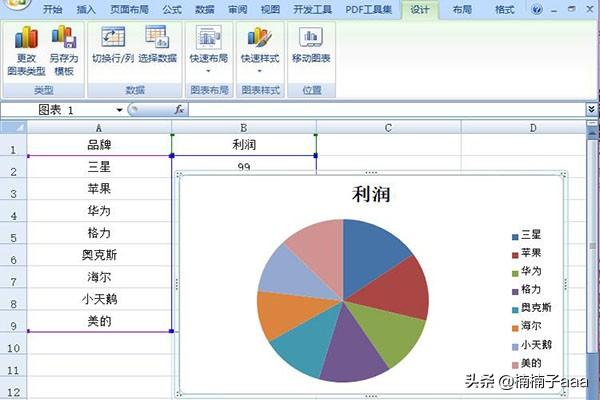Click cell containing 海尔
This screenshot has height=400, width=600.
[99, 277]
